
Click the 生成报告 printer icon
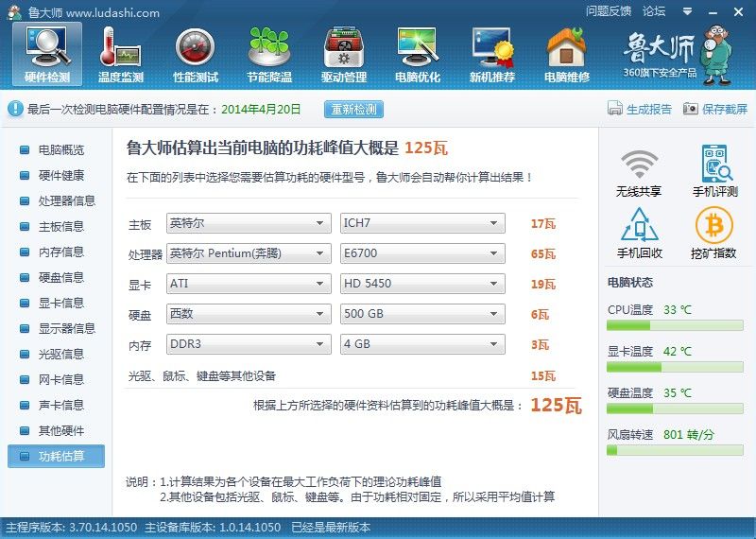(x=615, y=108)
